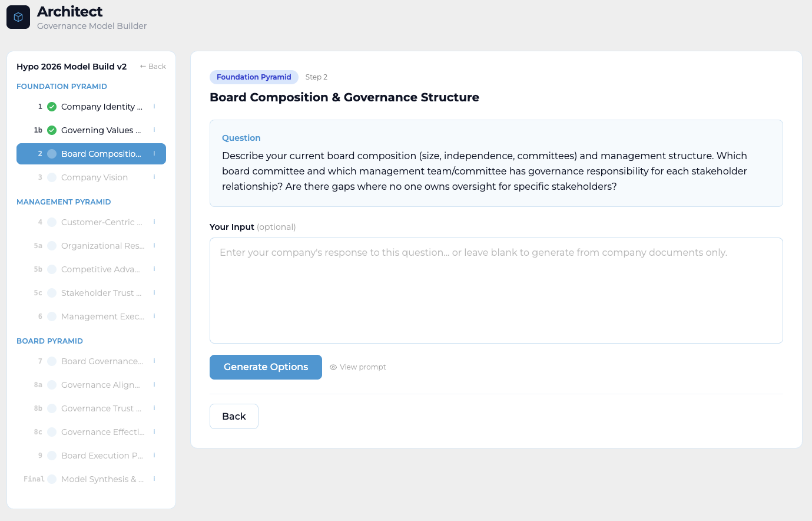812x521 pixels.
Task: Click the Back arrow link beside Hypo 2026
Action: pyautogui.click(x=152, y=66)
